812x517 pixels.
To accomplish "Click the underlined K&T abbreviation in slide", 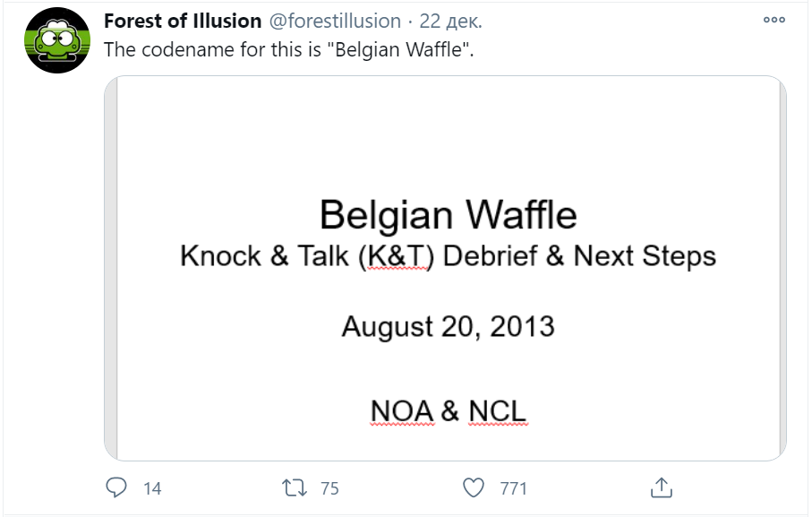I will point(400,256).
